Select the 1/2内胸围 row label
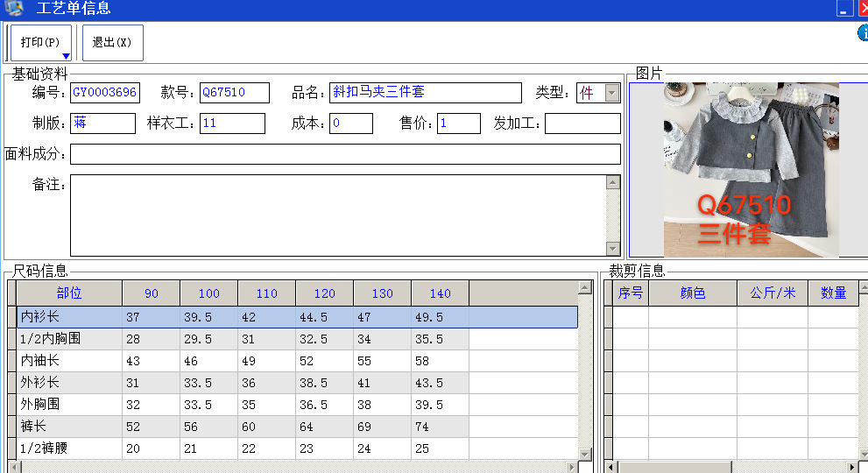Screen dimensions: 868x473 point(69,339)
